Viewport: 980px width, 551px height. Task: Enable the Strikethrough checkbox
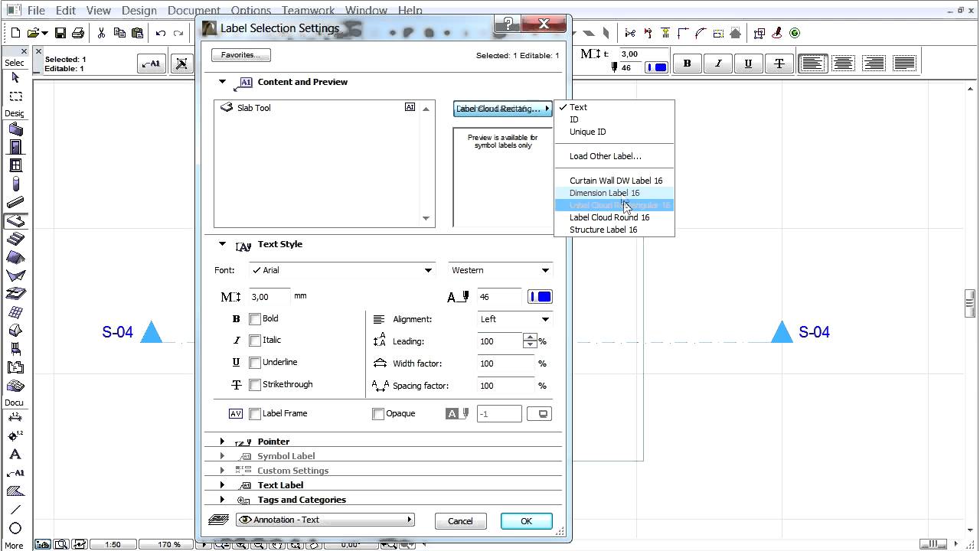pos(255,385)
